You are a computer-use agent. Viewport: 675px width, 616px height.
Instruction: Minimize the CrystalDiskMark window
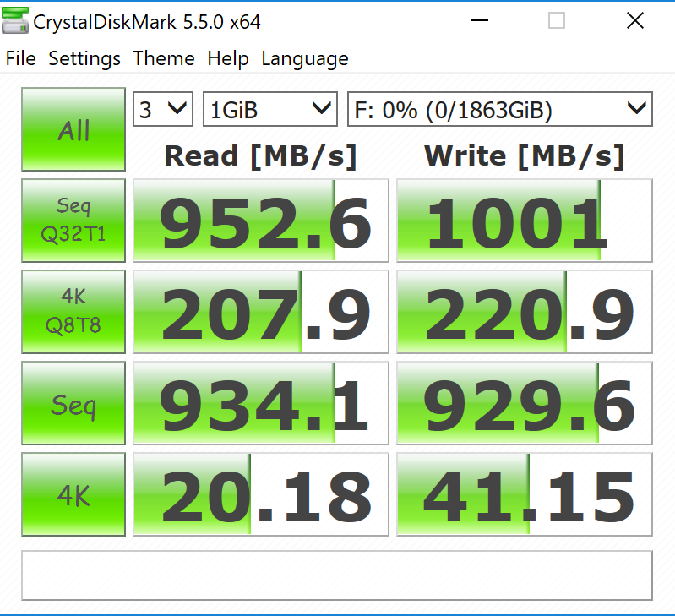pos(480,20)
